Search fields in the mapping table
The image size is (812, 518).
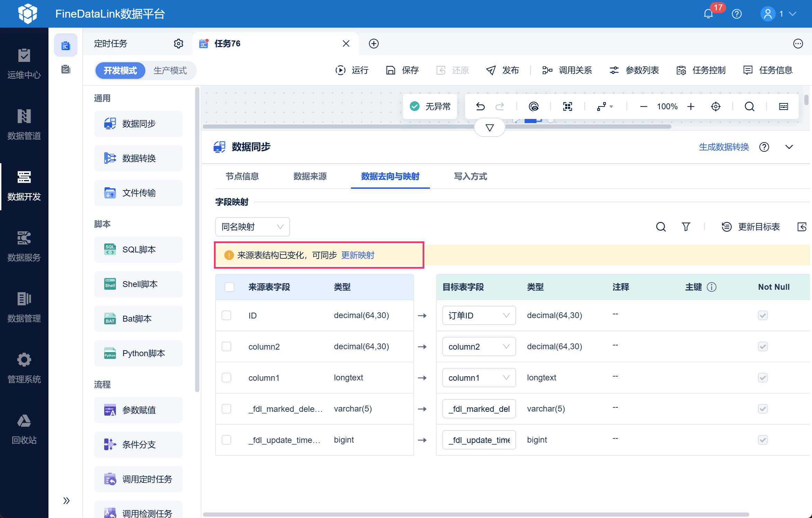pyautogui.click(x=661, y=227)
